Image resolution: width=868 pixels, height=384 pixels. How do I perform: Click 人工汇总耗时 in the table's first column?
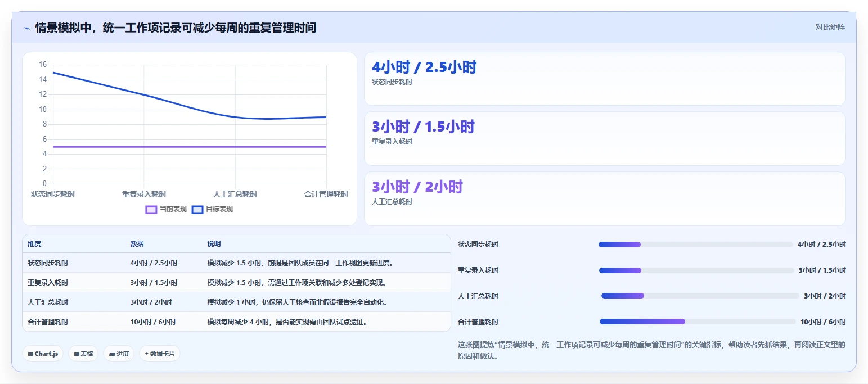pos(48,302)
